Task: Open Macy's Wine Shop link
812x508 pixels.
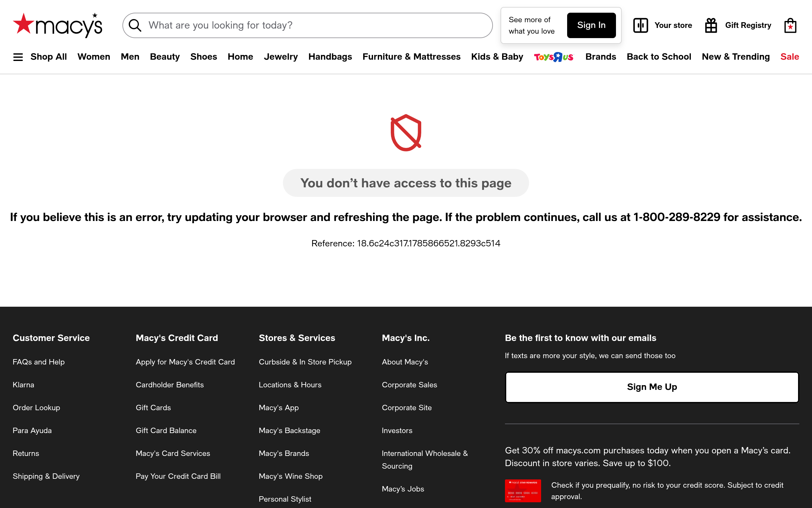Action: click(x=291, y=476)
